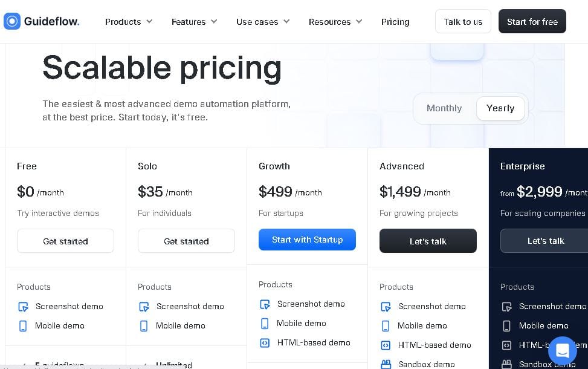Click Start for free button

[x=532, y=22]
